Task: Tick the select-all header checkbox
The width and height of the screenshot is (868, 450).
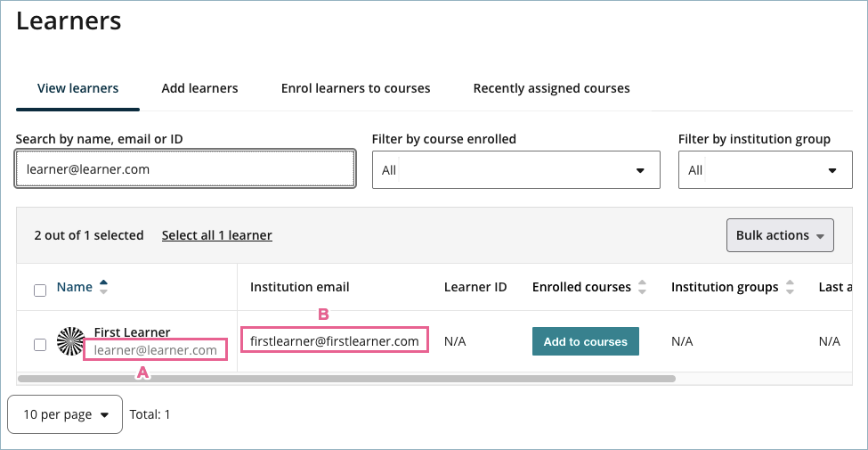Action: click(x=40, y=290)
